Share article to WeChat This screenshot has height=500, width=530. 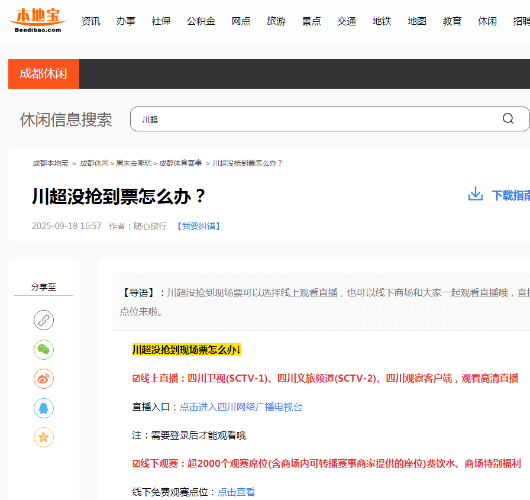(x=44, y=349)
